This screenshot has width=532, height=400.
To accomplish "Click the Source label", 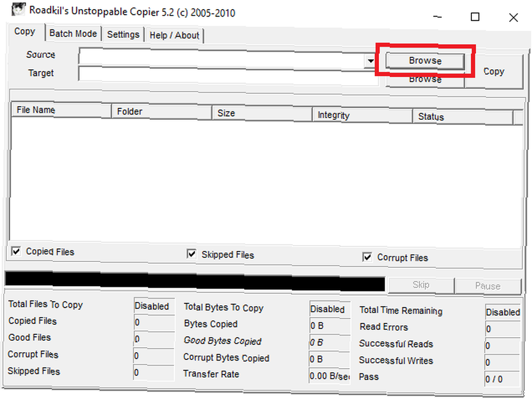I will tap(41, 55).
